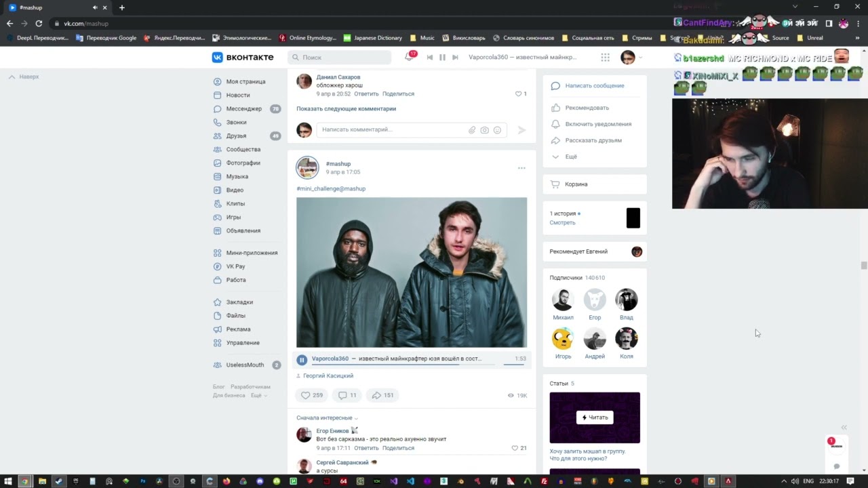The width and height of the screenshot is (868, 488).
Task: Open post options three dots menu
Action: 521,168
